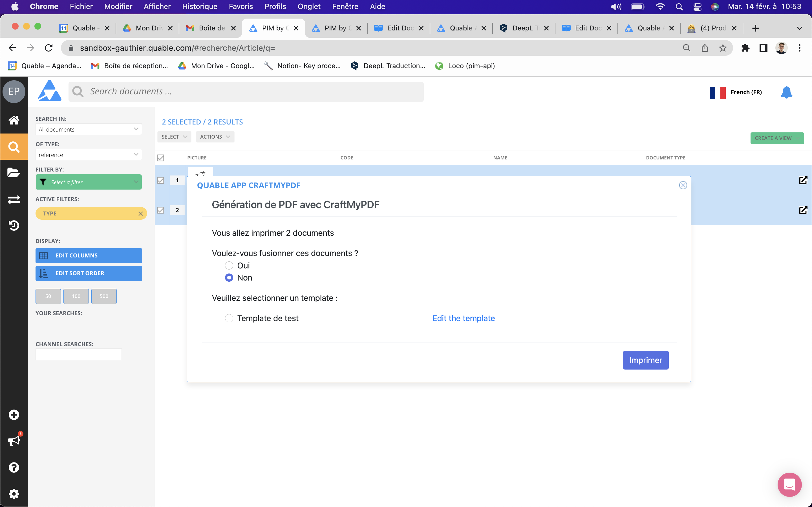This screenshot has height=507, width=812.
Task: Select the Oui radio button
Action: point(229,266)
